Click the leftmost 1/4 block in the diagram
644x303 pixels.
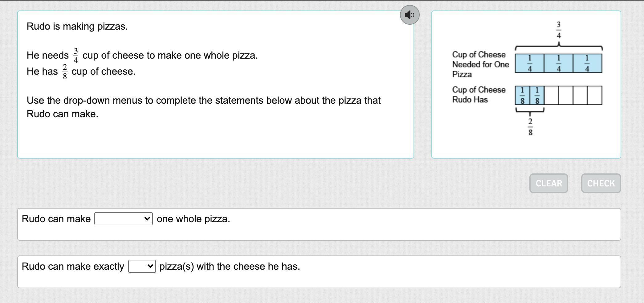[529, 64]
